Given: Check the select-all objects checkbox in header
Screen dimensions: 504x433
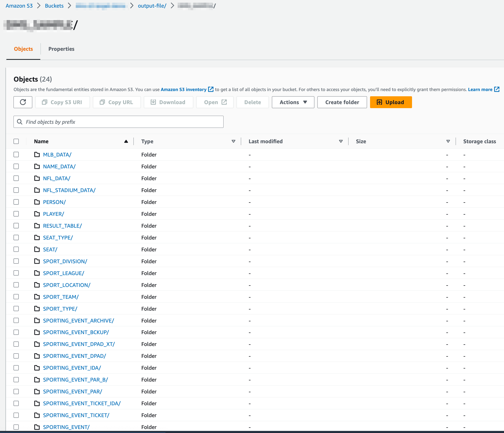Looking at the screenshot, I should tap(16, 141).
